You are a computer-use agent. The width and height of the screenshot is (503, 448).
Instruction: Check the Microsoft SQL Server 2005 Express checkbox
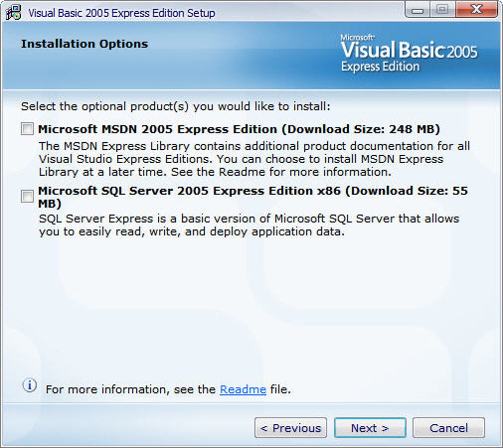(27, 196)
